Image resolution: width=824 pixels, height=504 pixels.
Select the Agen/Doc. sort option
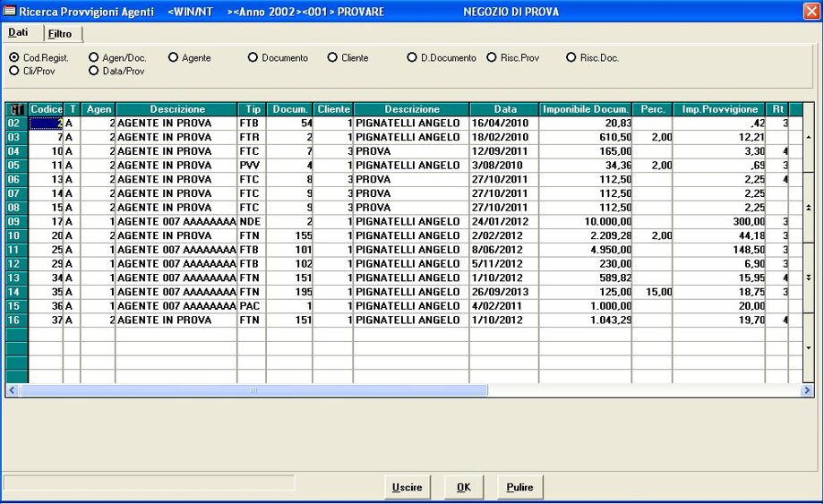pyautogui.click(x=93, y=58)
